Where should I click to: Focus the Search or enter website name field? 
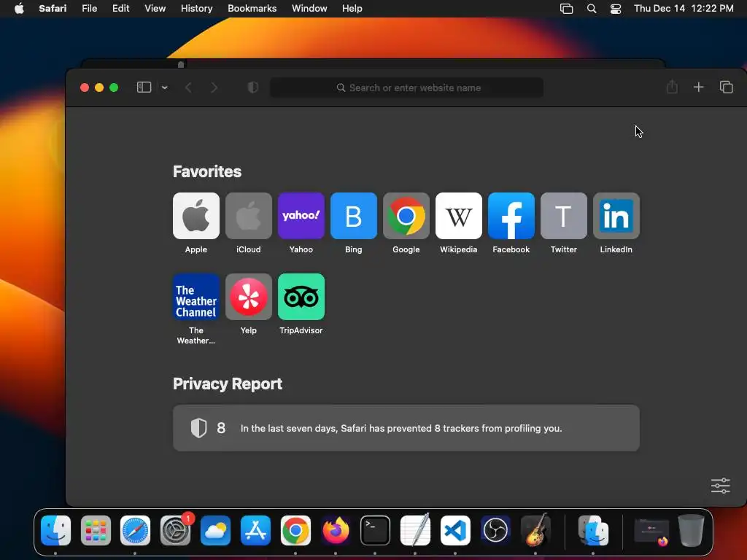(x=406, y=87)
